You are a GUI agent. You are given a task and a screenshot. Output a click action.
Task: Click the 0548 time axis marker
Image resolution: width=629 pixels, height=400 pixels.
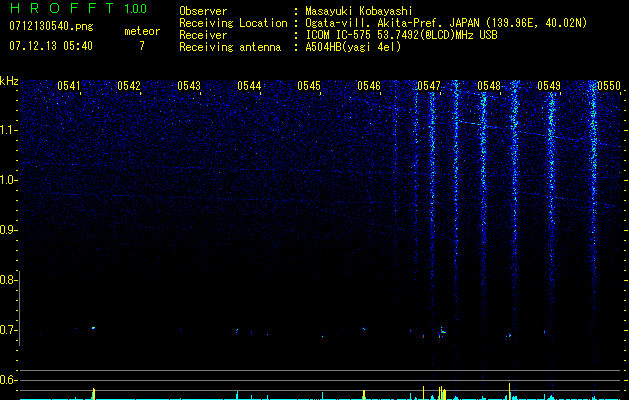[489, 86]
